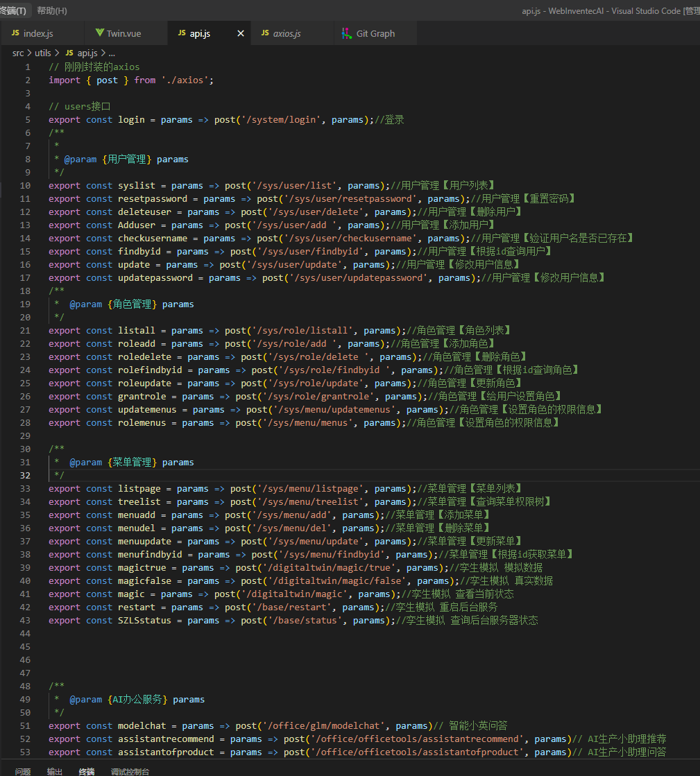This screenshot has height=776, width=700.
Task: Click the 'modelchat' constant name
Action: (x=142, y=726)
